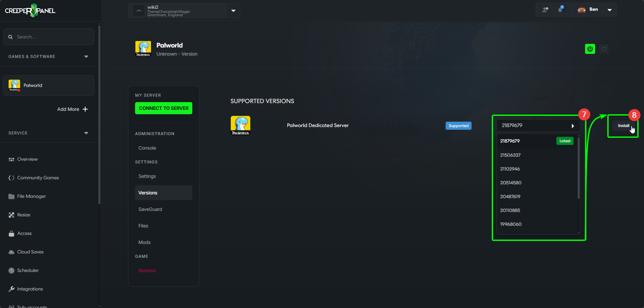The height and width of the screenshot is (308, 644).
Task: Toggle the green server power button
Action: (590, 49)
